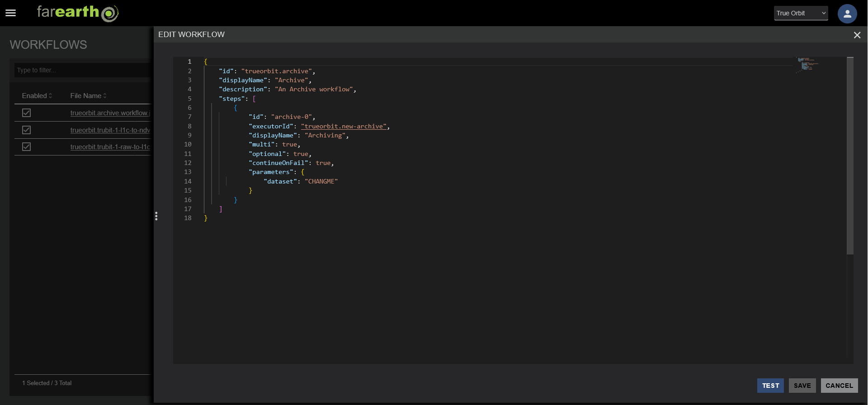Viewport: 868px width, 405px height.
Task: Click the "trueorbit.archive" id value
Action: tap(276, 71)
